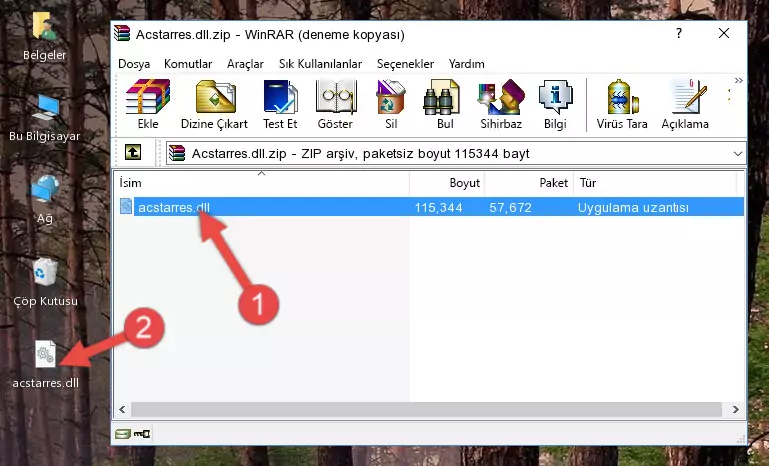Expand the toolbar overflow chevron
769x466 pixels.
tap(739, 80)
